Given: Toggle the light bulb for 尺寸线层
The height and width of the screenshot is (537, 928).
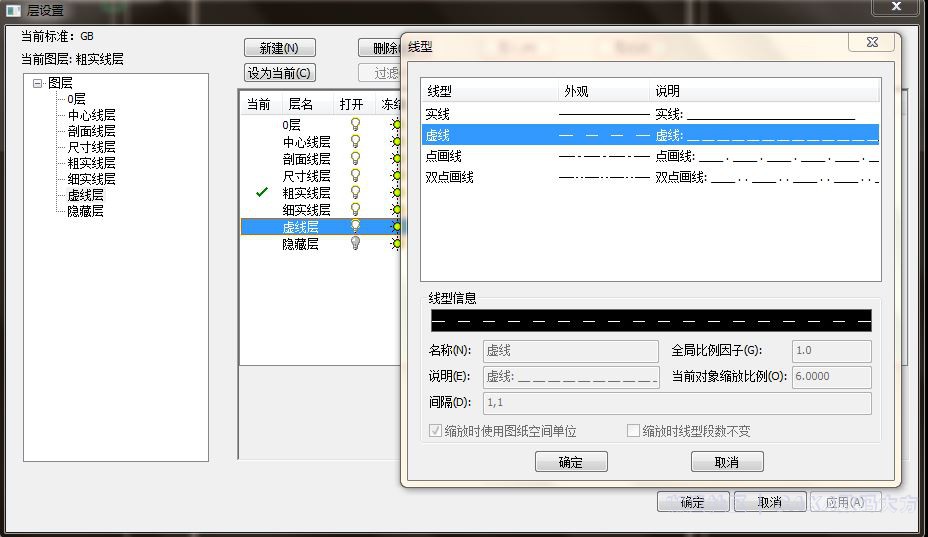Looking at the screenshot, I should [x=355, y=176].
